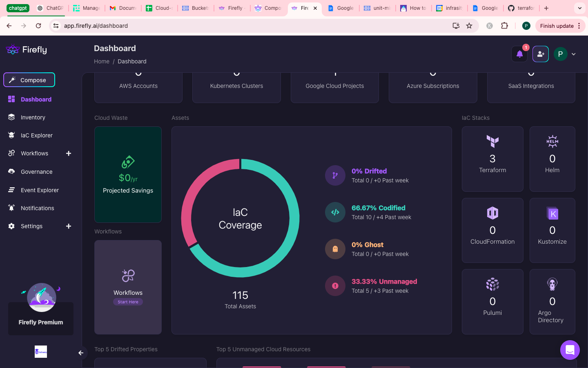Expand Settings with the plus control

coord(68,226)
